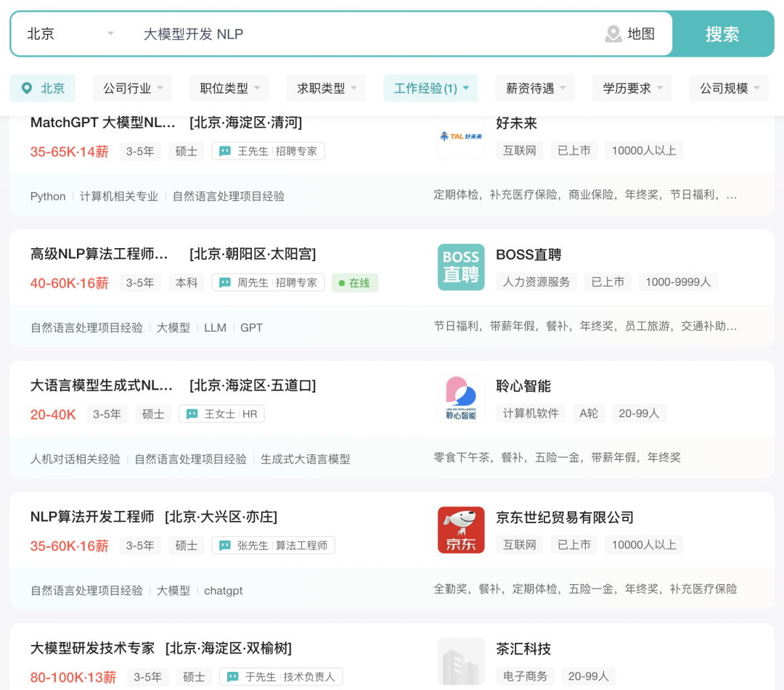Open the BOSS直聘 company name link
Screen dimensions: 784x690
[x=528, y=255]
